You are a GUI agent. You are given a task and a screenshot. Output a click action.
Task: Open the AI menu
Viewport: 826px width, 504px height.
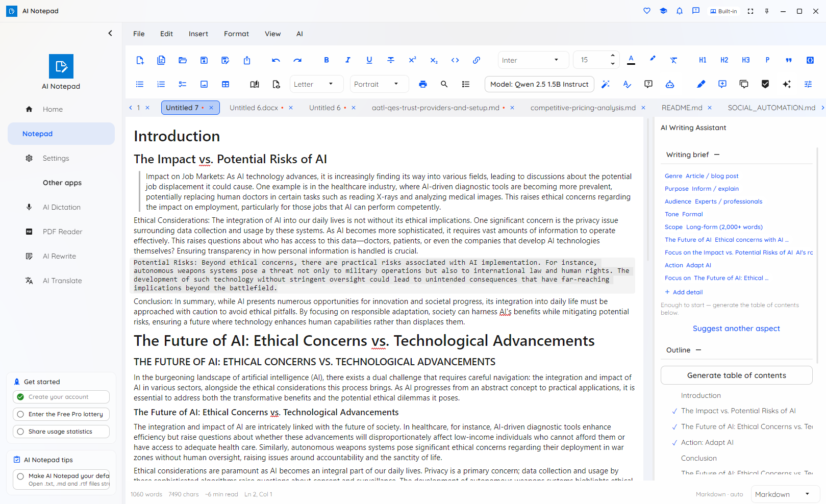click(299, 34)
